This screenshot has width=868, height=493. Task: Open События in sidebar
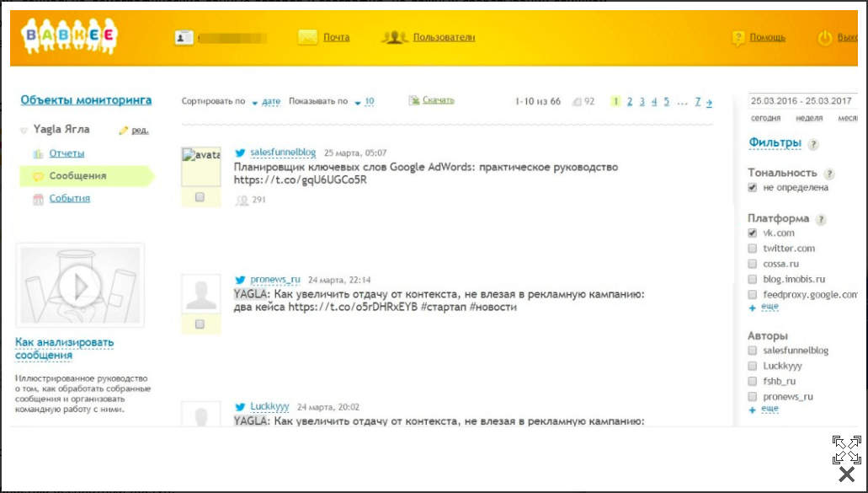(69, 199)
